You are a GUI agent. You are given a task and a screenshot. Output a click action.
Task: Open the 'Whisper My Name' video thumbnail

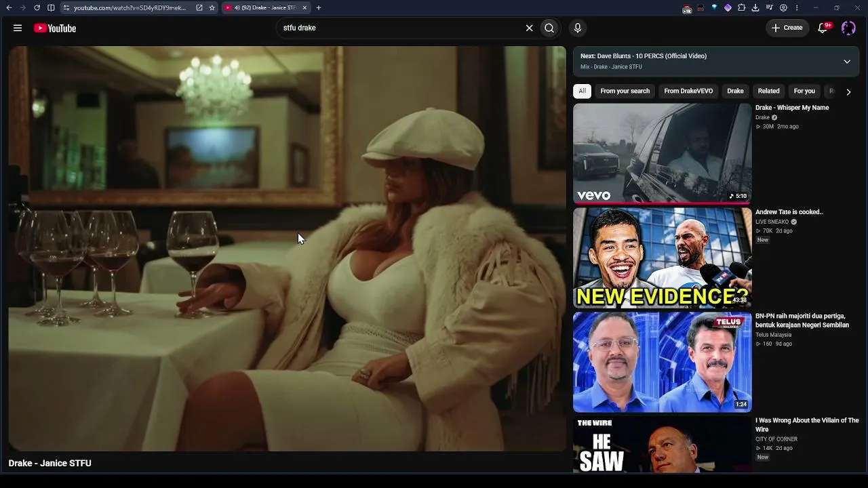[x=663, y=153]
